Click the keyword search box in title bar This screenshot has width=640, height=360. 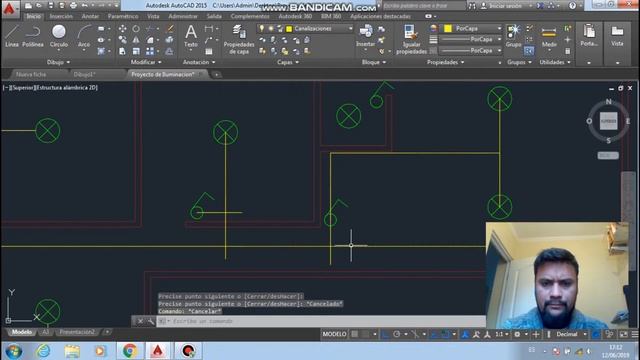tap(424, 6)
